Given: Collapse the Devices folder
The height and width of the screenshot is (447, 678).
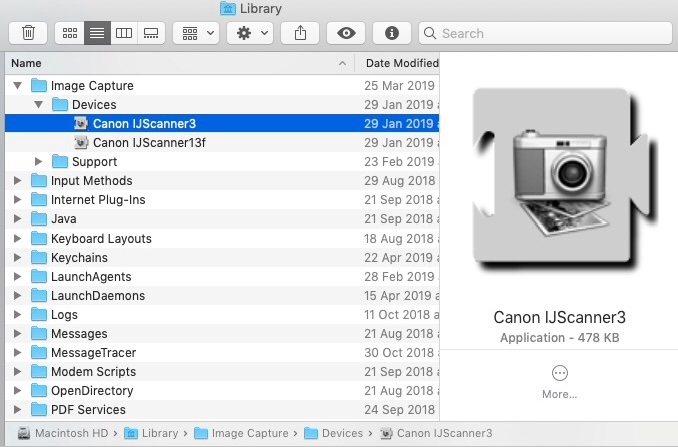Looking at the screenshot, I should coord(38,105).
